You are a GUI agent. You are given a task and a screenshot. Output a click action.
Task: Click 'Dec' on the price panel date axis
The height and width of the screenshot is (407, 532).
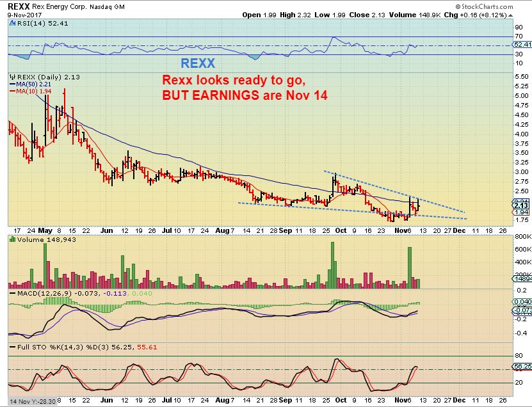[459, 230]
